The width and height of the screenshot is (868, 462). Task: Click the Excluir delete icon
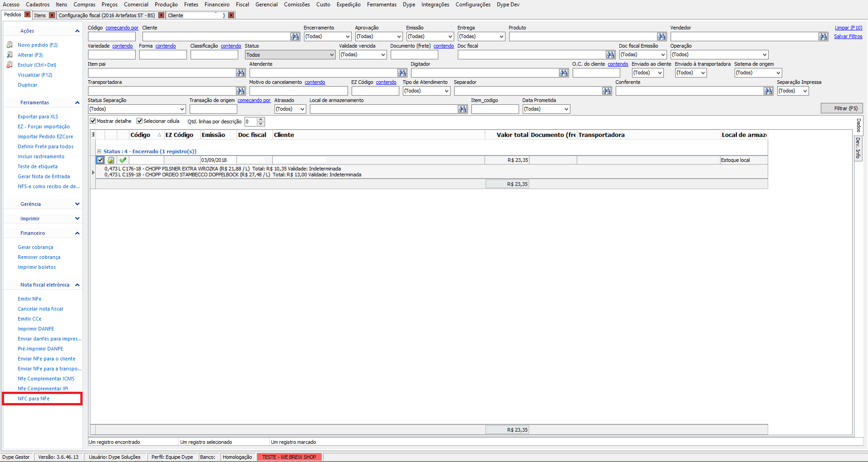(x=10, y=65)
